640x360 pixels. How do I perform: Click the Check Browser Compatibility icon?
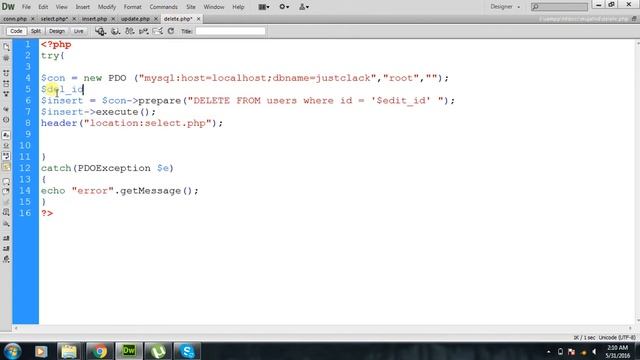click(158, 31)
